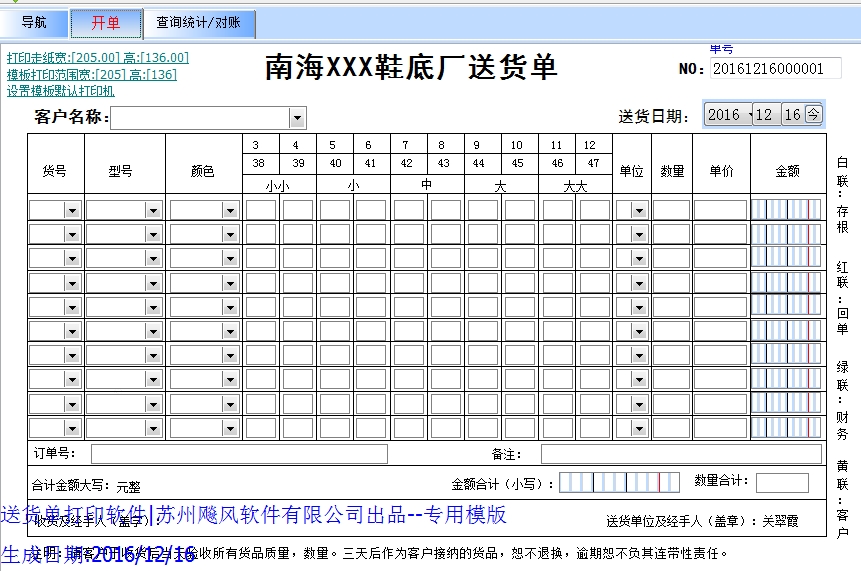Viewport: 861px width, 571px height.
Task: Click the 备注 remarks field
Action: [x=681, y=454]
